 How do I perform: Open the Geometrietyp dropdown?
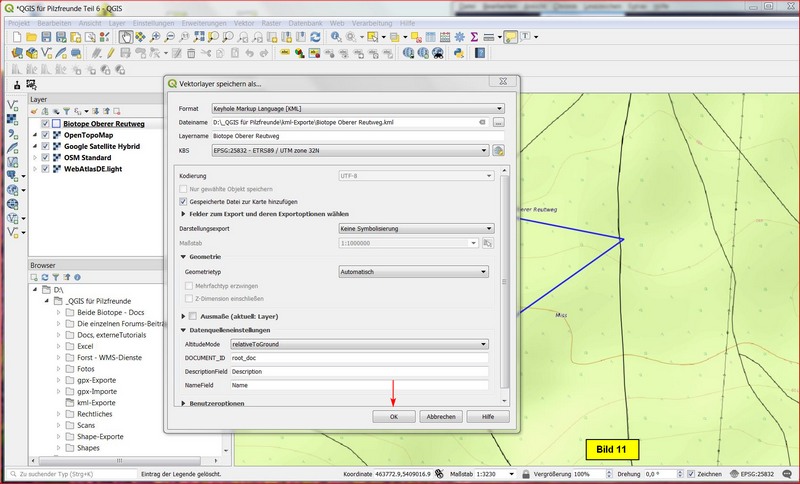click(413, 272)
